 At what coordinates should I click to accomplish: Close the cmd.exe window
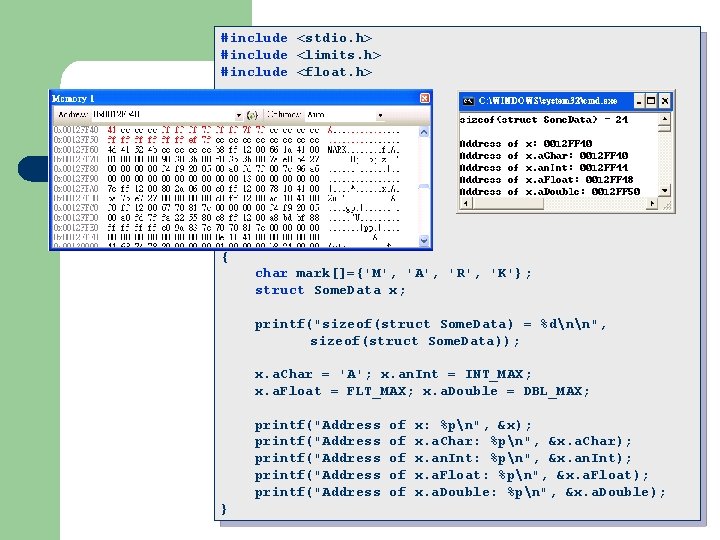(664, 101)
